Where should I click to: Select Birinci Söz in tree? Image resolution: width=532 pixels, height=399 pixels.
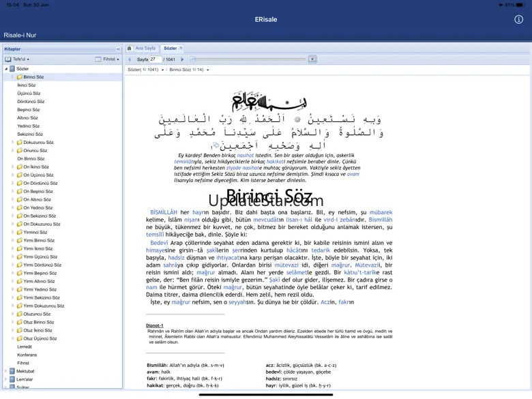click(x=33, y=77)
